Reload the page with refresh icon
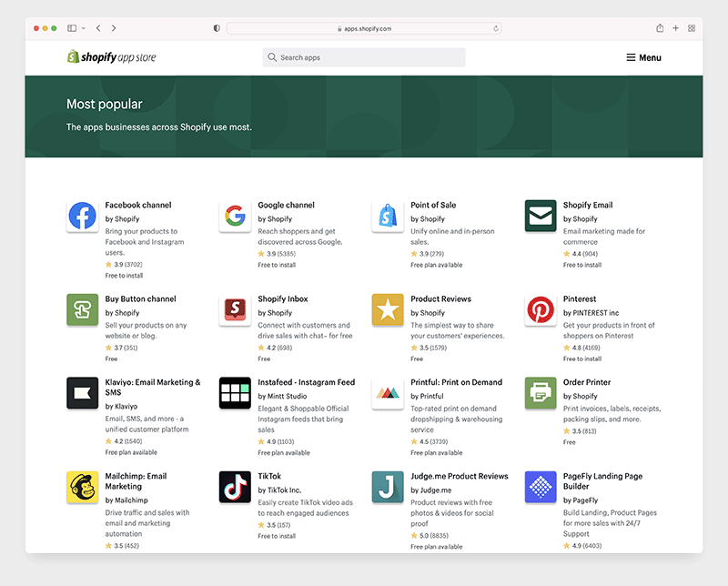Viewport: 728px width, 586px height. click(x=496, y=28)
